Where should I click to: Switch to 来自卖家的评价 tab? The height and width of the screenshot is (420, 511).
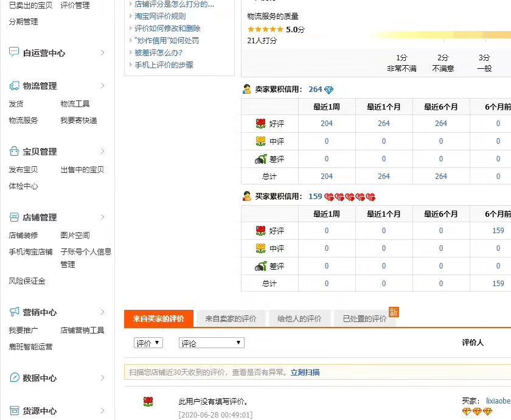[x=231, y=318]
